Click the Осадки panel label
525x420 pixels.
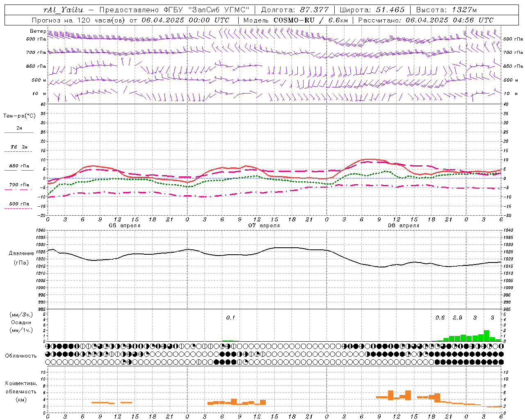(x=21, y=322)
